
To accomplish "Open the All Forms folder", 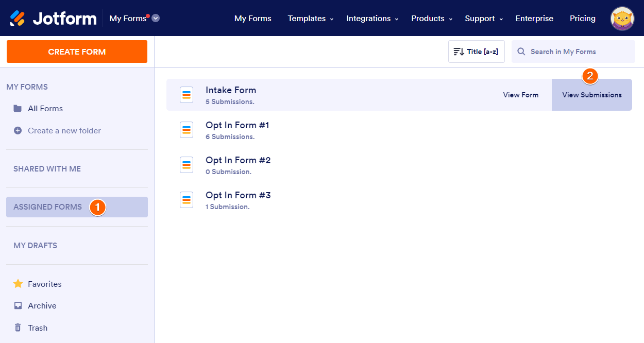I will 45,109.
